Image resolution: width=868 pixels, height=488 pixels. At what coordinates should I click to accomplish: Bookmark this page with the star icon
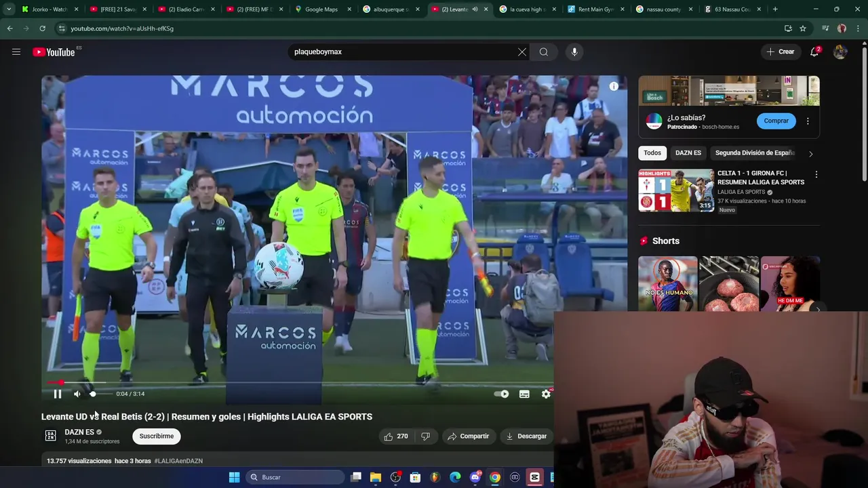pos(803,28)
